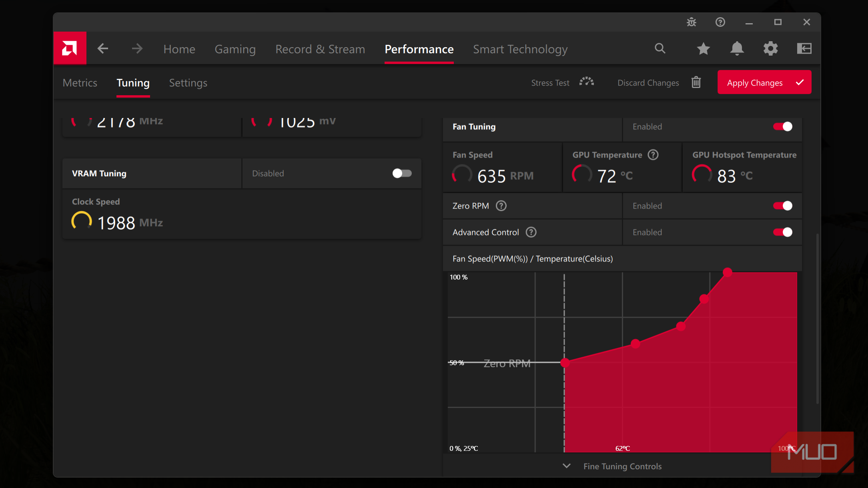Click the AMD logo home icon
This screenshot has width=868, height=488.
(x=70, y=48)
